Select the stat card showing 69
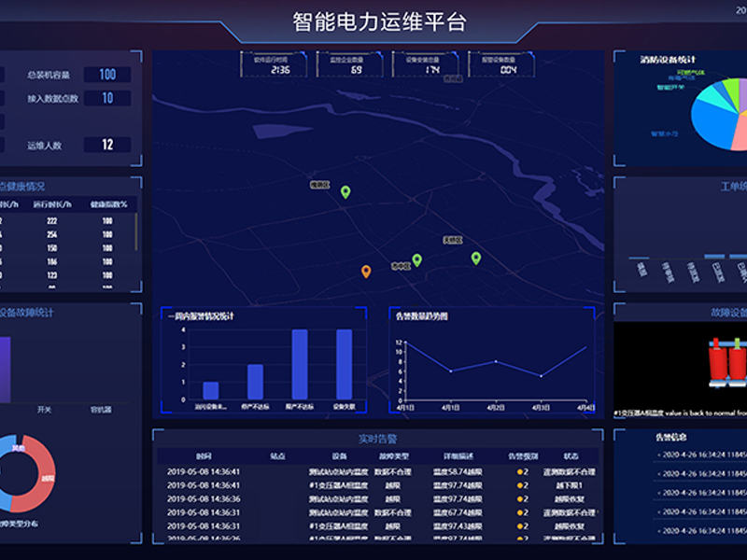This screenshot has height=560, width=747. point(349,64)
